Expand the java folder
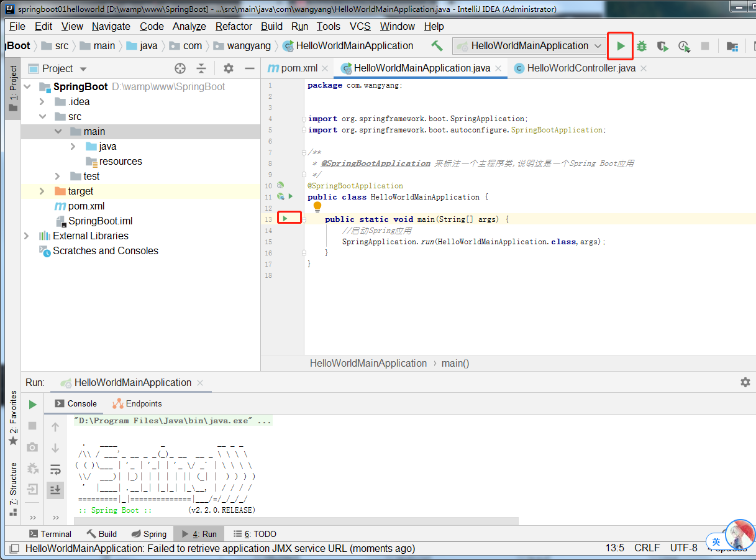756x560 pixels. pos(73,147)
